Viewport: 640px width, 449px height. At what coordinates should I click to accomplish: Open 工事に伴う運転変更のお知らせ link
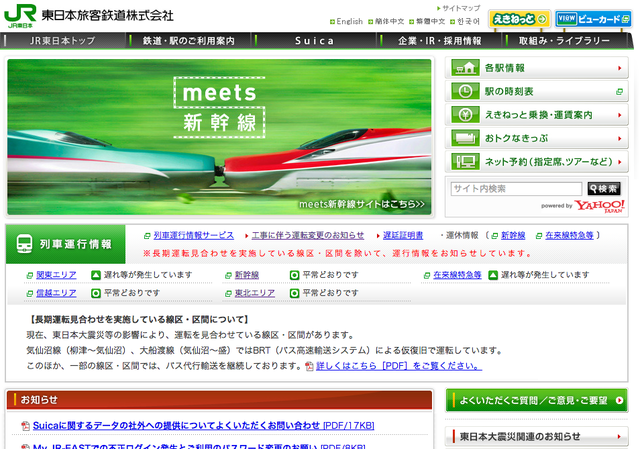(x=308, y=236)
